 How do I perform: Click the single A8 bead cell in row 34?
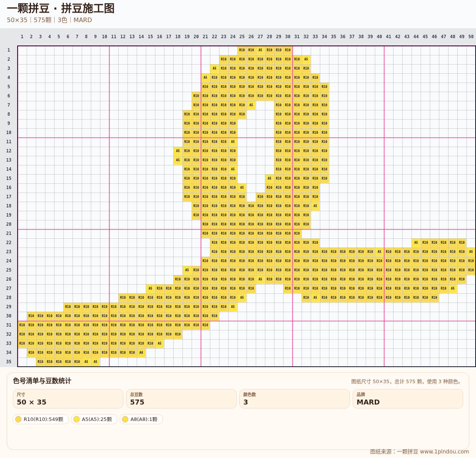[141, 353]
